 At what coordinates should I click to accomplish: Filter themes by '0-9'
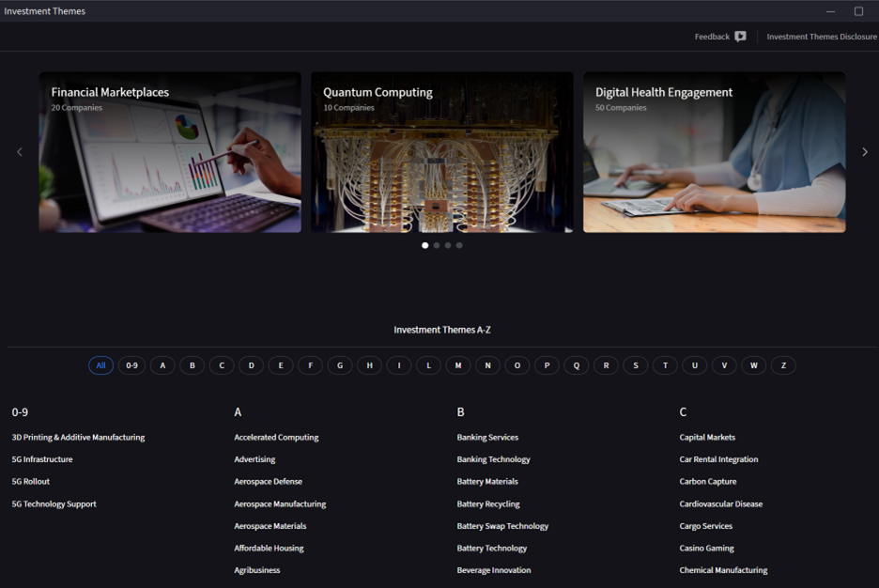[x=131, y=365]
